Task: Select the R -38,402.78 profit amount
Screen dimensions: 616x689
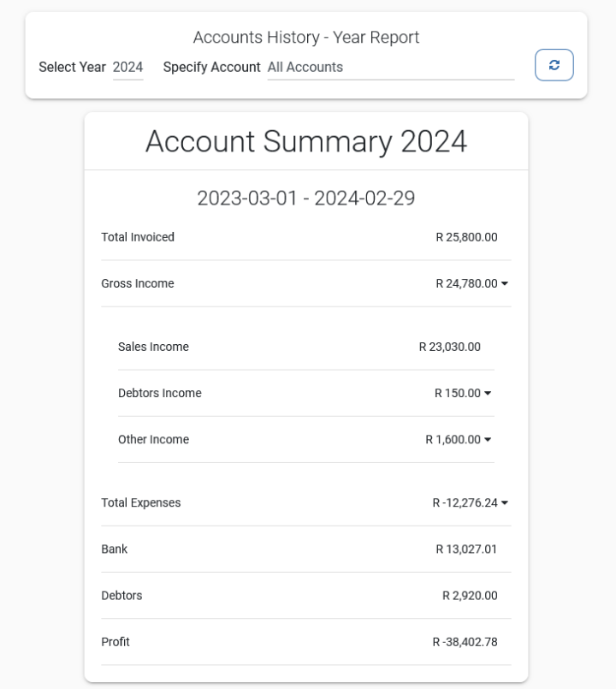Action: 465,641
